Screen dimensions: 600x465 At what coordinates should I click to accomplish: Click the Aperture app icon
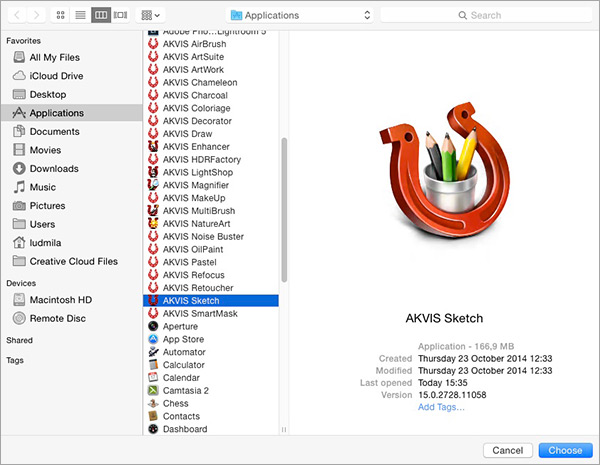pos(153,326)
